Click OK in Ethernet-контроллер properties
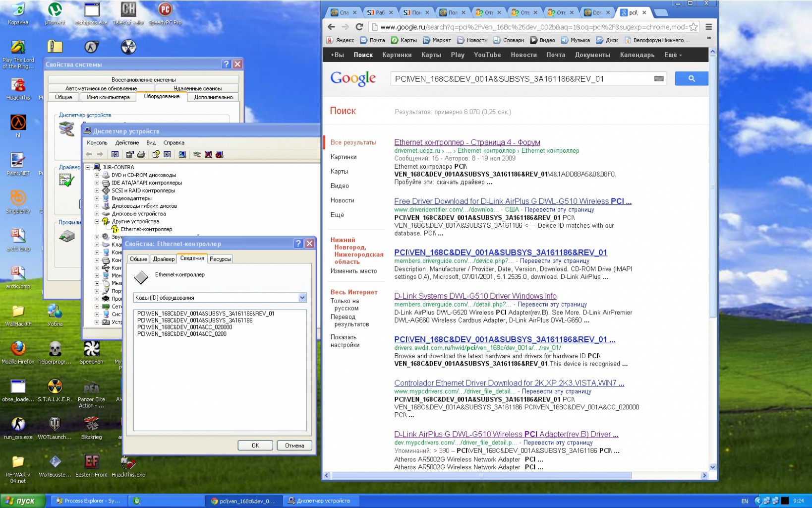Image resolution: width=812 pixels, height=508 pixels. click(255, 445)
